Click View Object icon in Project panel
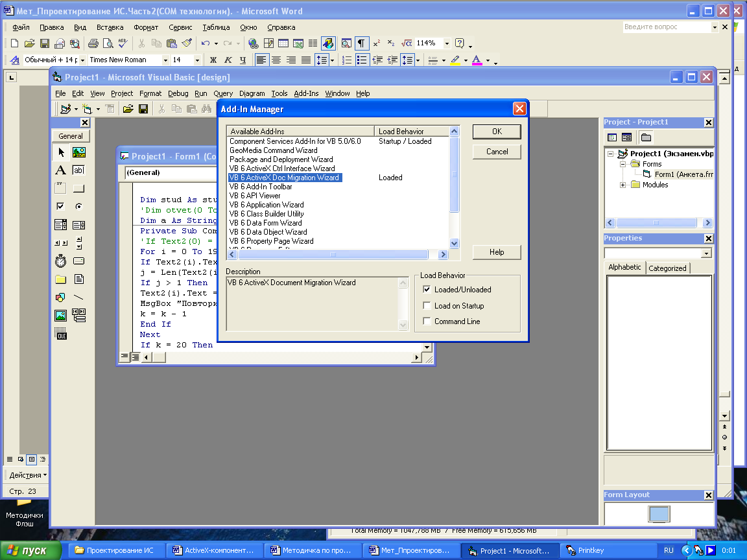 coord(626,137)
